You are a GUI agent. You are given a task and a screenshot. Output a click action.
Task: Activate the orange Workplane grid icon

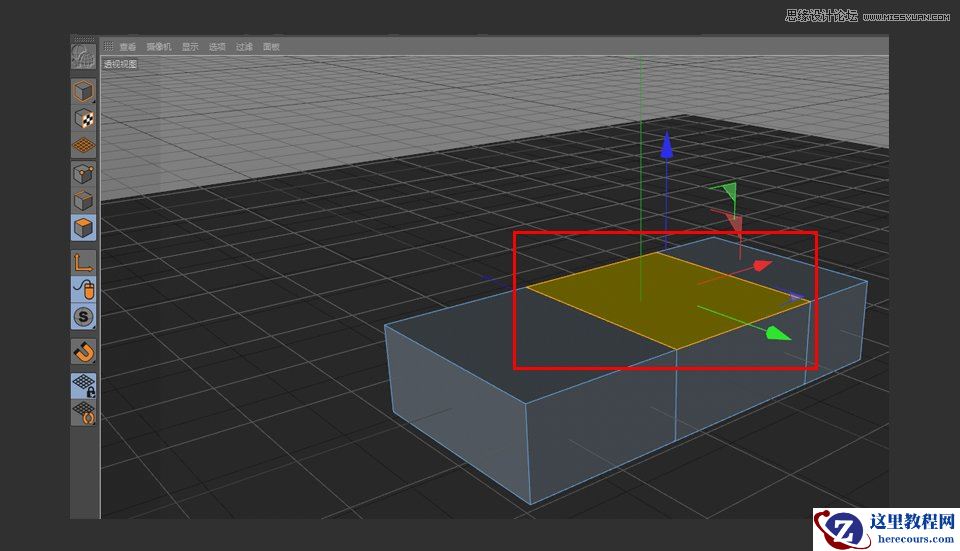click(x=83, y=146)
